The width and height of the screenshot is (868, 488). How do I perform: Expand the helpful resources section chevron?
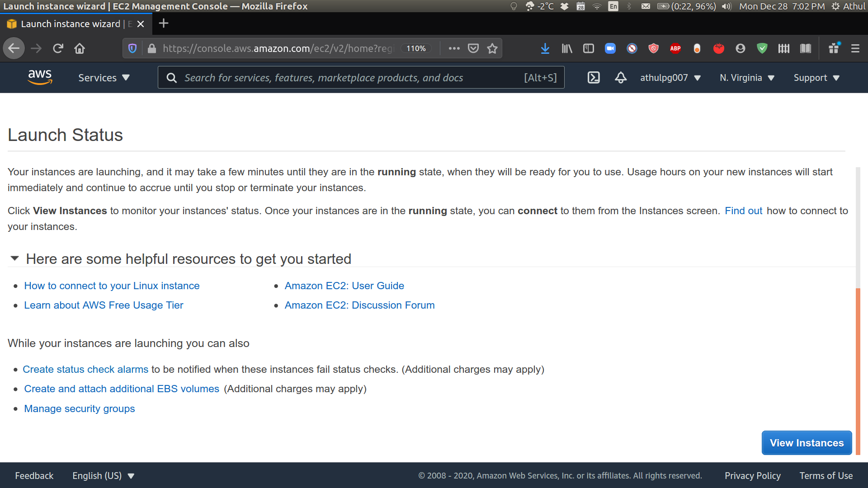point(15,259)
